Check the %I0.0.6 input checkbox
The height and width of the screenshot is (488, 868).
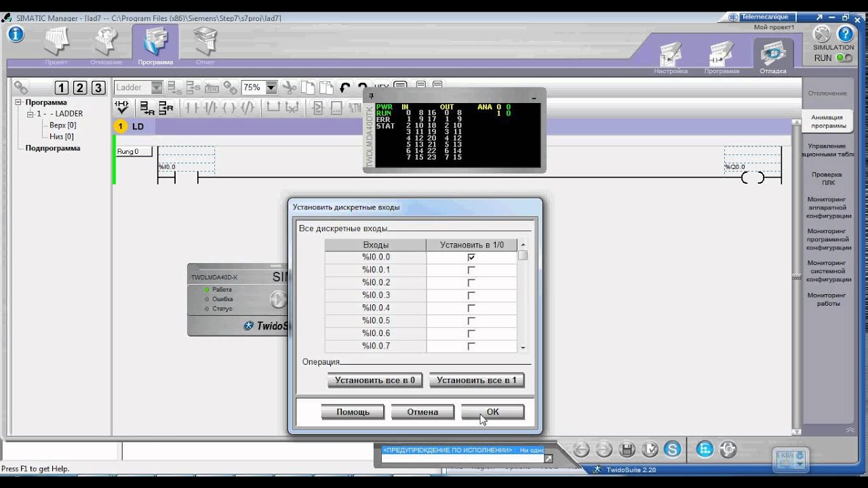coord(471,333)
